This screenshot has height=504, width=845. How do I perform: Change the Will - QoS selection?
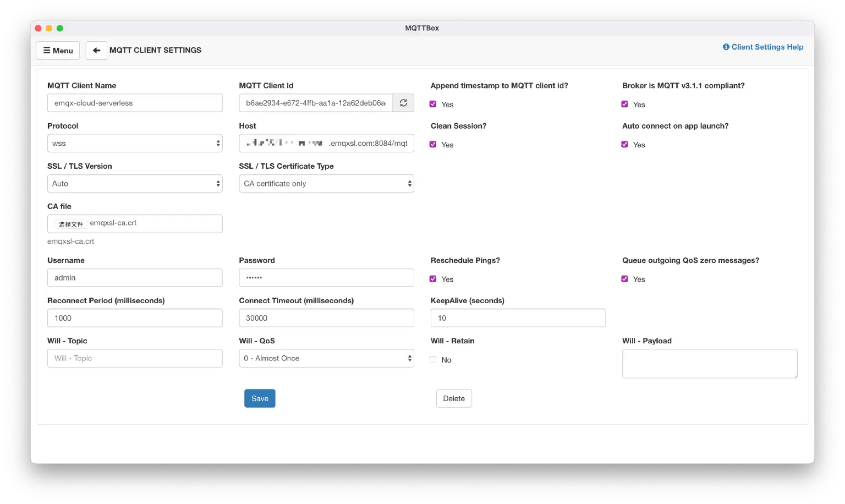point(326,358)
